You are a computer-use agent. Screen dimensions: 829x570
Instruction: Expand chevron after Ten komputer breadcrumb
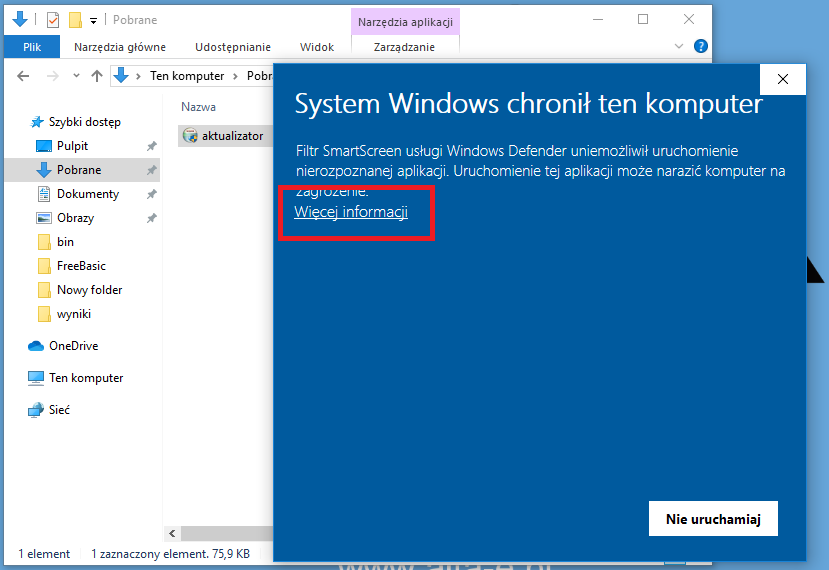tap(235, 76)
